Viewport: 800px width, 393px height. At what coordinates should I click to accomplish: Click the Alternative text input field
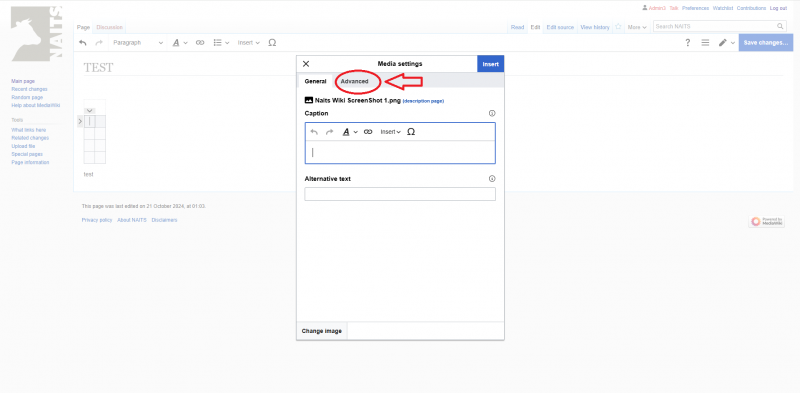400,194
